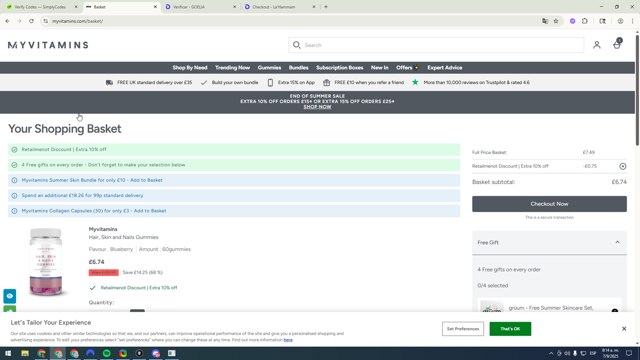Go back to previous page
This screenshot has width=640, height=360.
[x=8, y=21]
